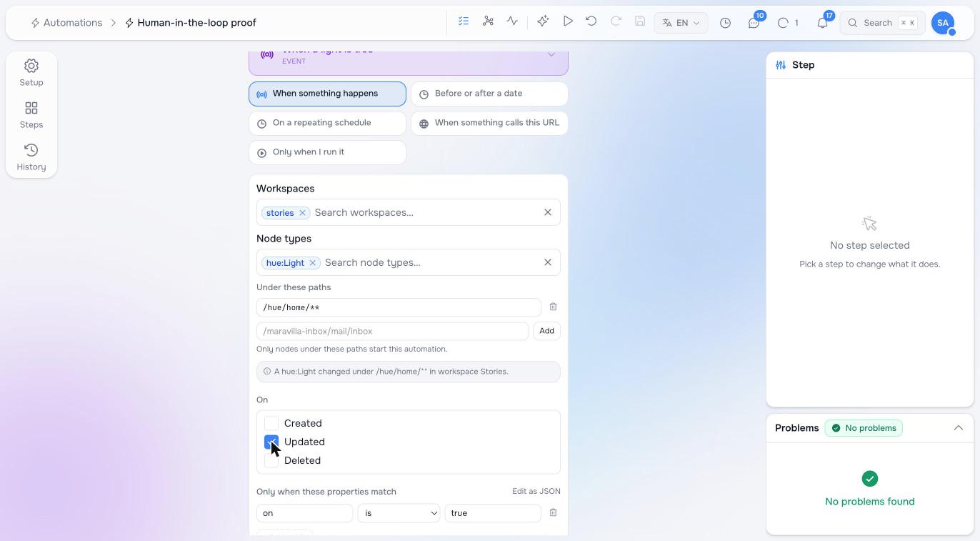Open the running tasks spinner indicator
Image resolution: width=980 pixels, height=541 pixels.
788,23
